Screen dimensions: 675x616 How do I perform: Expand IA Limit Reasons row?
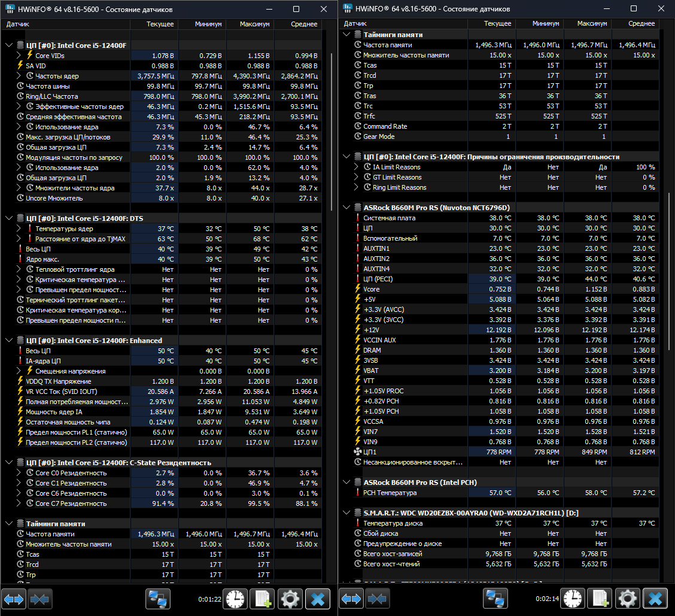[356, 166]
